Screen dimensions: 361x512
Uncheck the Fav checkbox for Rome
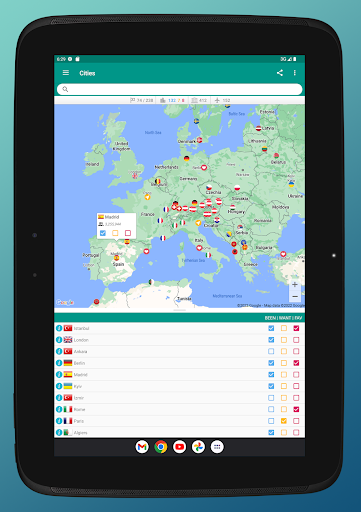pos(296,409)
